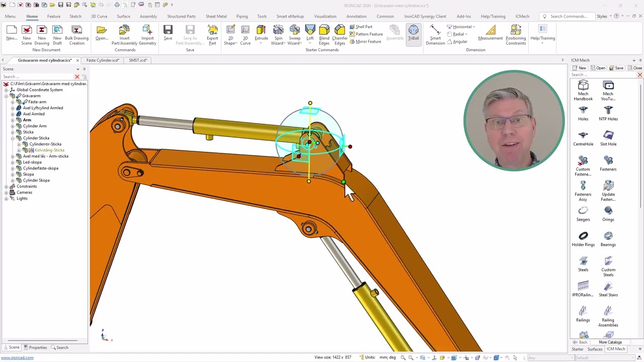Click Blend Edges
644x362 pixels.
click(x=324, y=35)
